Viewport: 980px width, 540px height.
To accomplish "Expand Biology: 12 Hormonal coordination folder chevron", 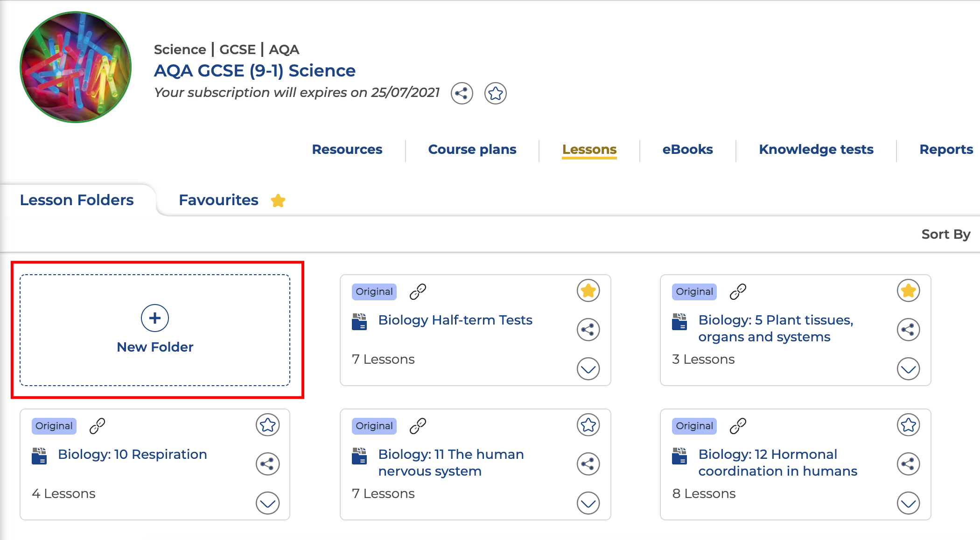I will click(x=908, y=503).
